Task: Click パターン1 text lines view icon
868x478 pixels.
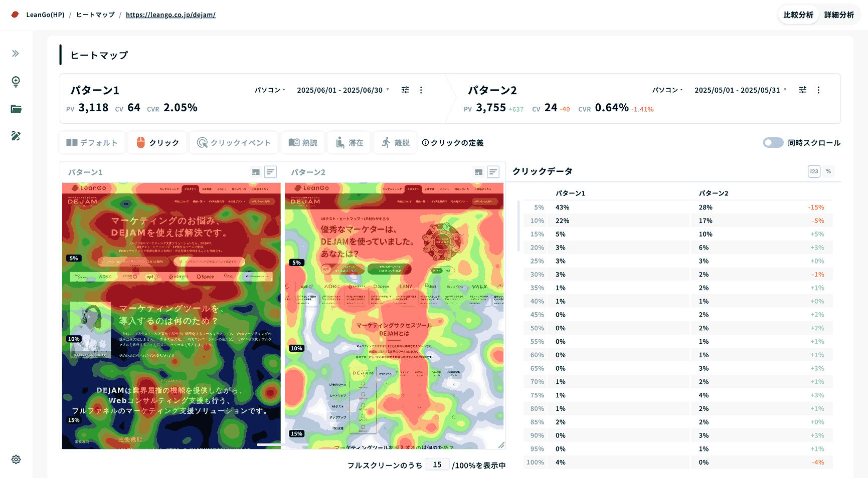Action: click(270, 172)
